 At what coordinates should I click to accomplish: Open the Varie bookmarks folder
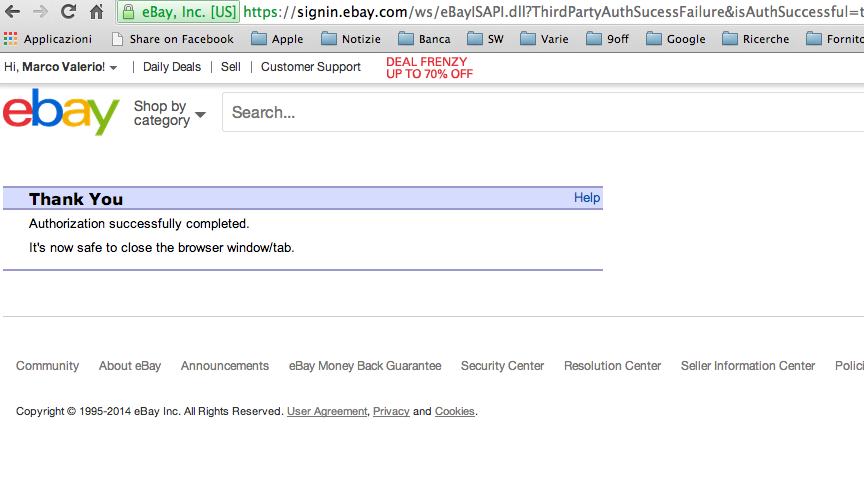click(544, 39)
